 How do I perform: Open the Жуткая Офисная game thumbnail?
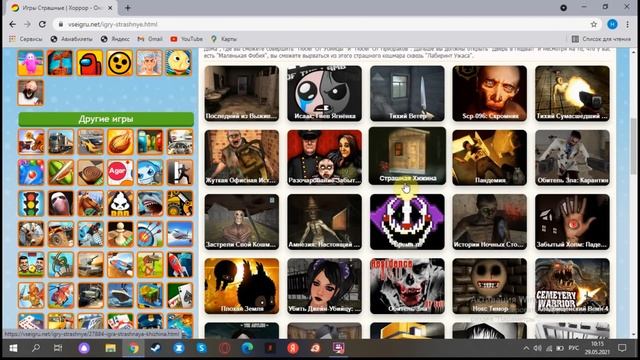coord(242,158)
